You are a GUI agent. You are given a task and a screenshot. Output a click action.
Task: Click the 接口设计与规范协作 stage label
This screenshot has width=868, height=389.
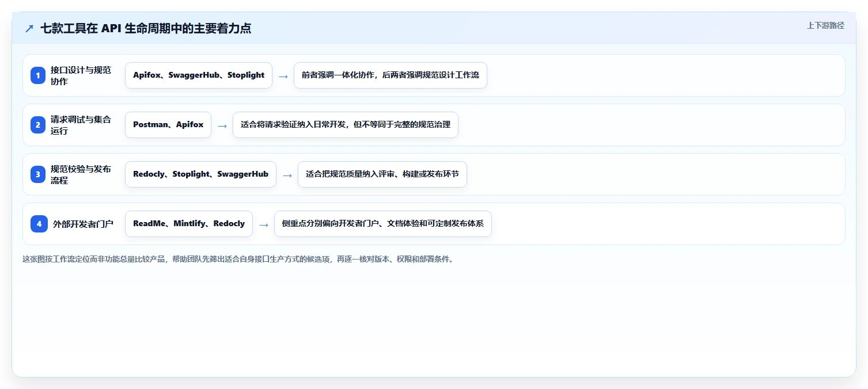(x=81, y=75)
